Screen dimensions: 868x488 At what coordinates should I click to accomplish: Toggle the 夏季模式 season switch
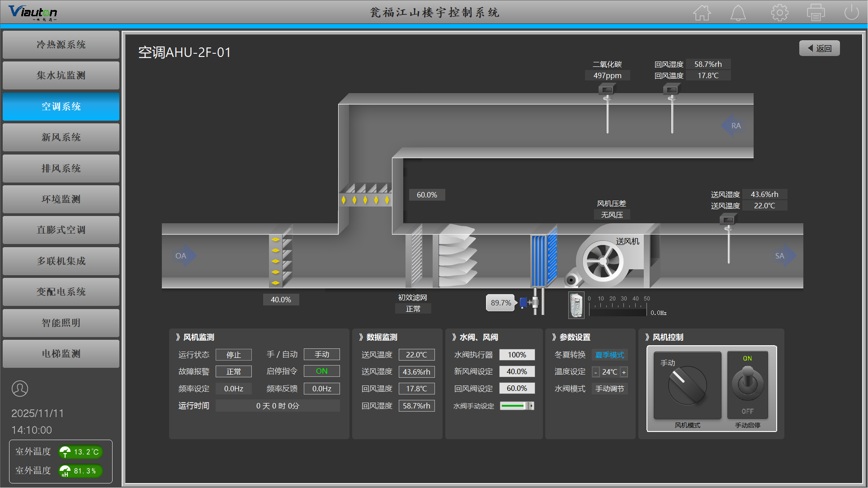coord(609,355)
